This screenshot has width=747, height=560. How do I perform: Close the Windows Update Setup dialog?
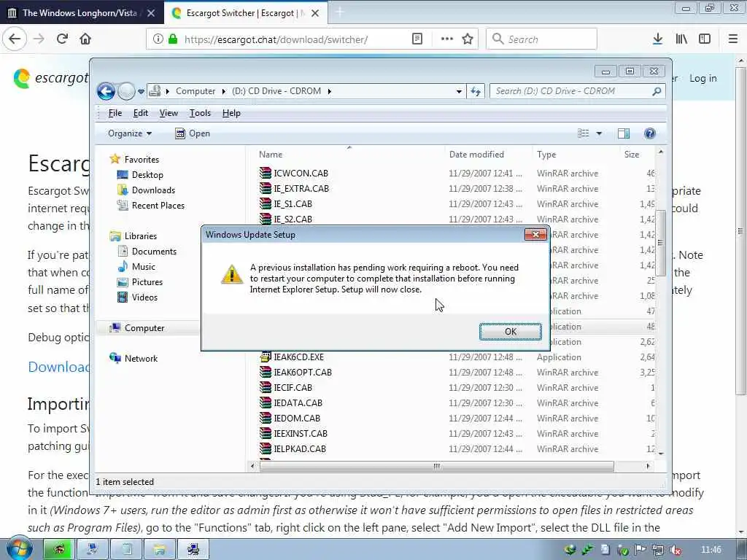tap(535, 234)
